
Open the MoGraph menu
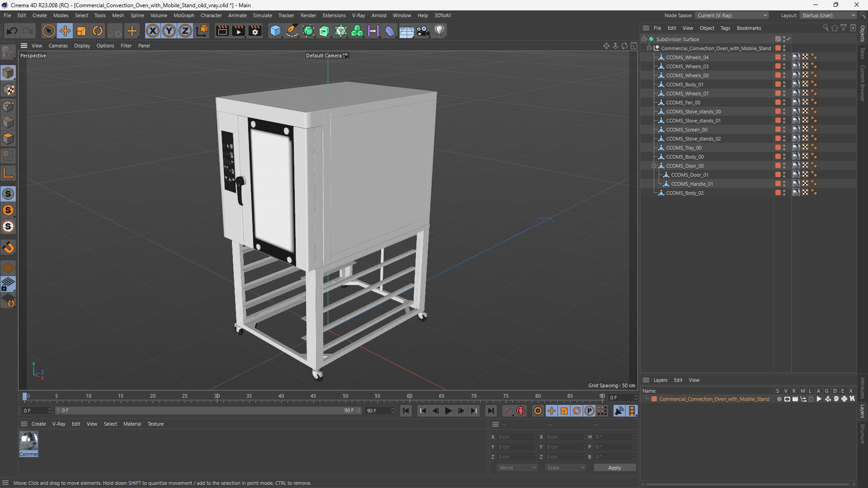point(184,15)
